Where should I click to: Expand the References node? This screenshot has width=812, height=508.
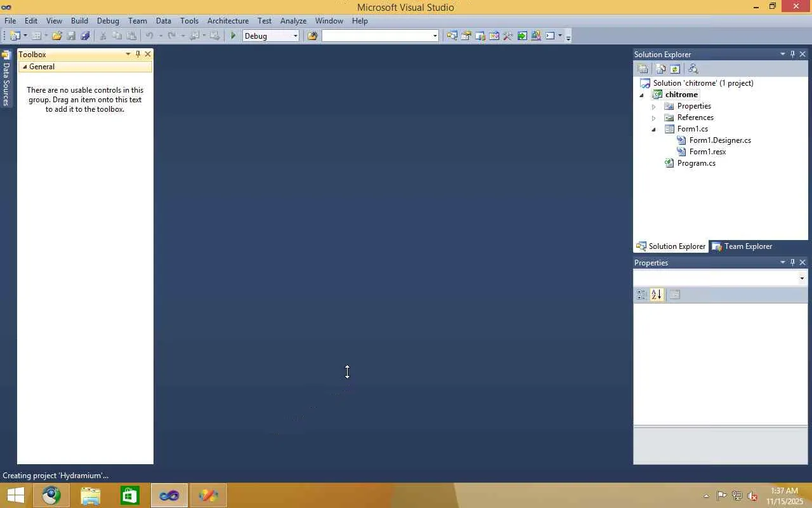click(x=653, y=118)
